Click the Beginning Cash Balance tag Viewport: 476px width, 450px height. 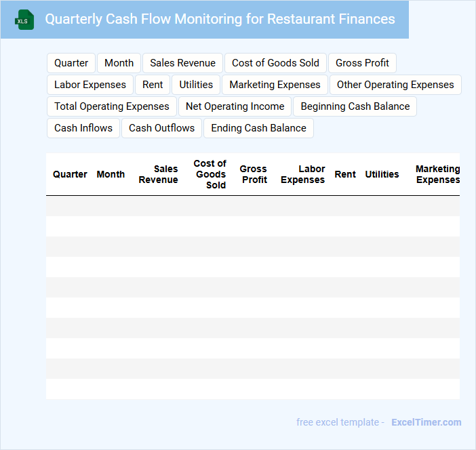point(355,106)
